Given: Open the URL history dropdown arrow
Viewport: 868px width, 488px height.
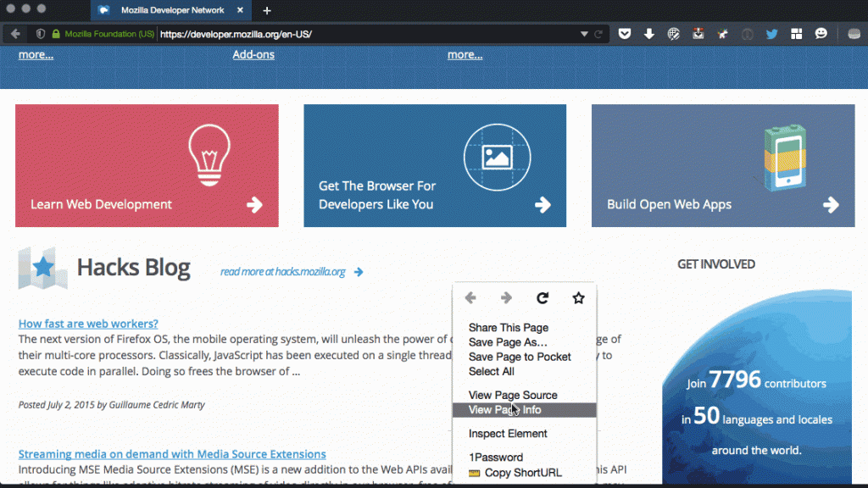Looking at the screenshot, I should [x=584, y=34].
